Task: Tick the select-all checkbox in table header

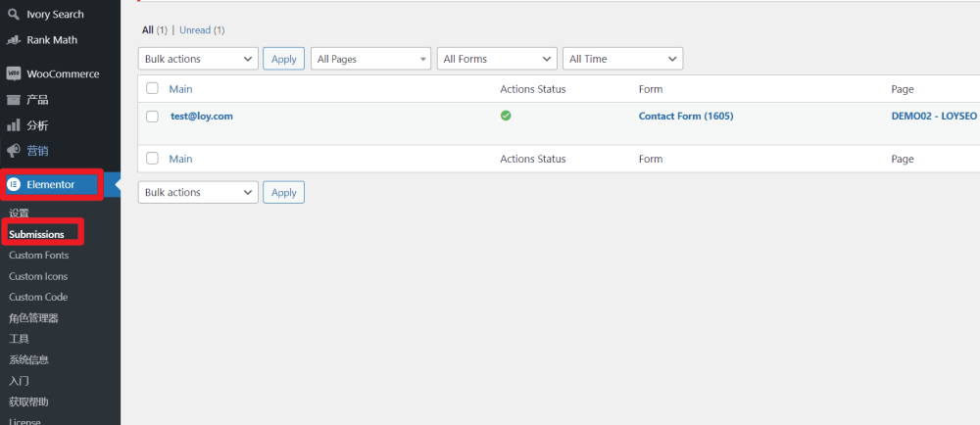Action: point(152,88)
